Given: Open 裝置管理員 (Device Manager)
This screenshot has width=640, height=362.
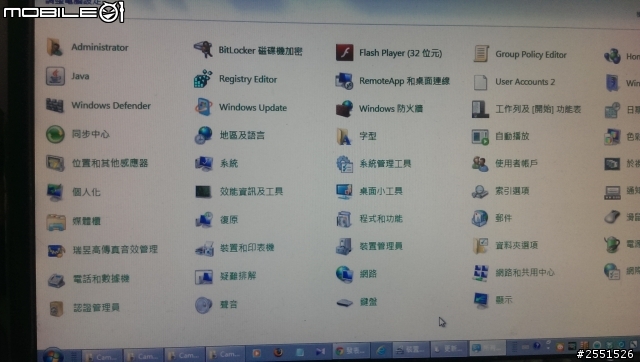Looking at the screenshot, I should (x=369, y=247).
